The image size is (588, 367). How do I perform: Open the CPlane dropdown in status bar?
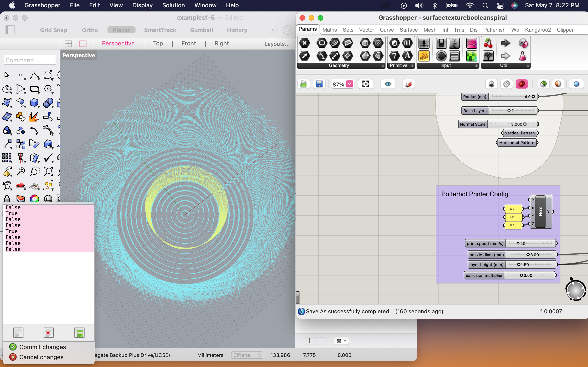pos(247,355)
